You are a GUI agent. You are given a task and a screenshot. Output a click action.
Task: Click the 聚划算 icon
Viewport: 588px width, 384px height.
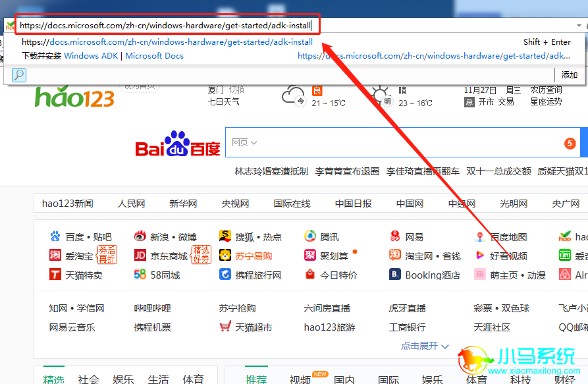point(310,255)
